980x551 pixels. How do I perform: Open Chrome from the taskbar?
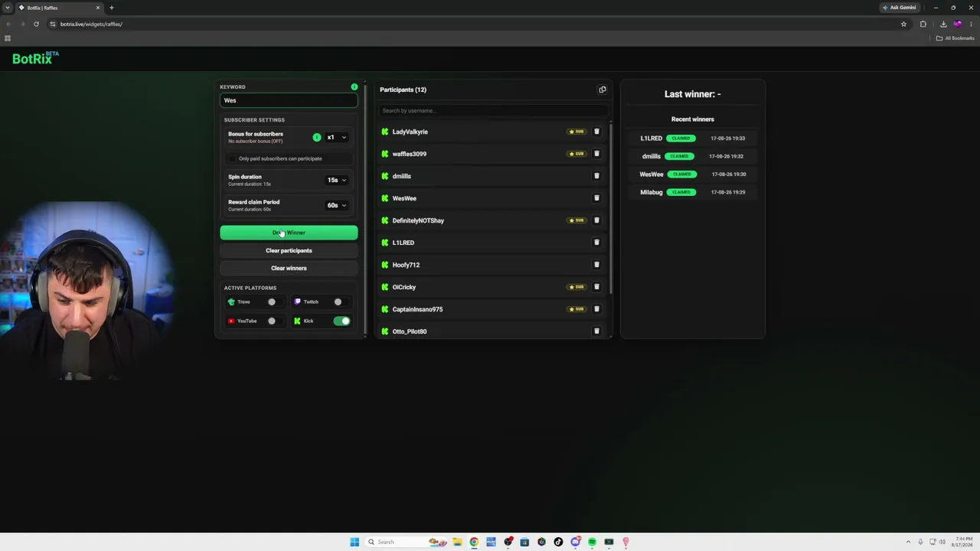pos(474,542)
